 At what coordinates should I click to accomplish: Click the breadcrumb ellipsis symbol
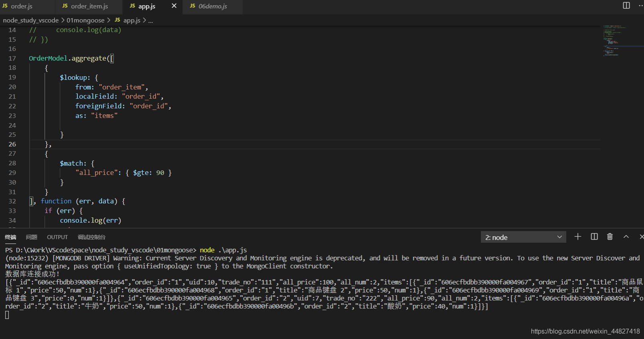point(151,21)
